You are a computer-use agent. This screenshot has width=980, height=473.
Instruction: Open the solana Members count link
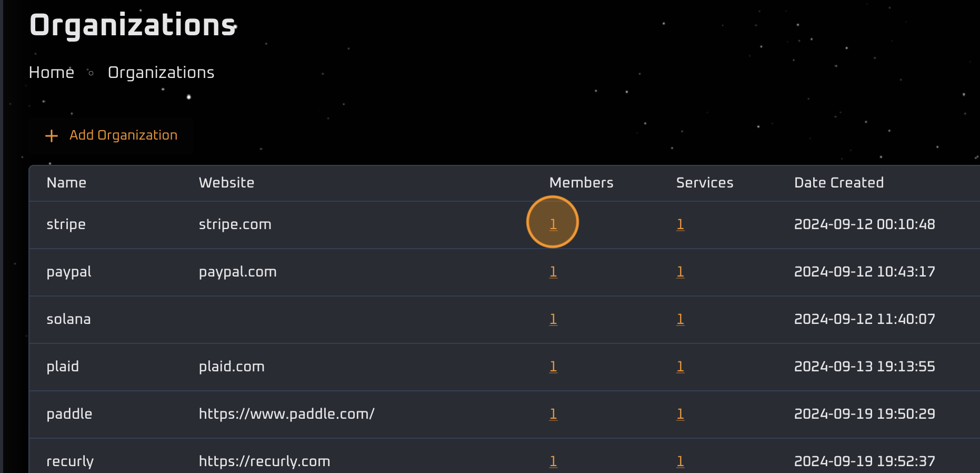pos(553,319)
